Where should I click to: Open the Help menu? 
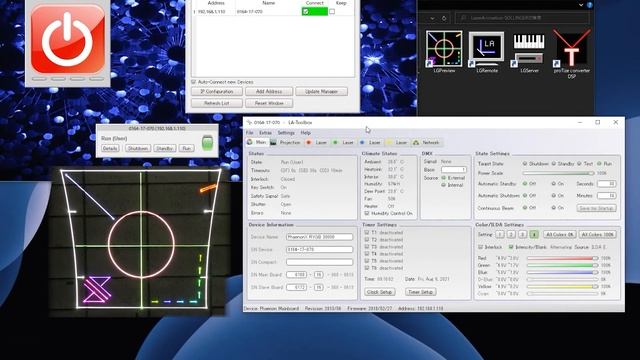305,133
